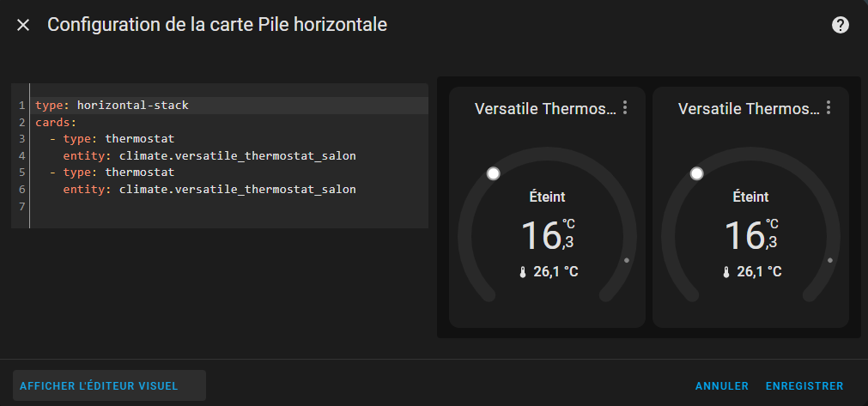Open the left thermostat card's three-dot menu
The image size is (868, 406).
pos(625,108)
